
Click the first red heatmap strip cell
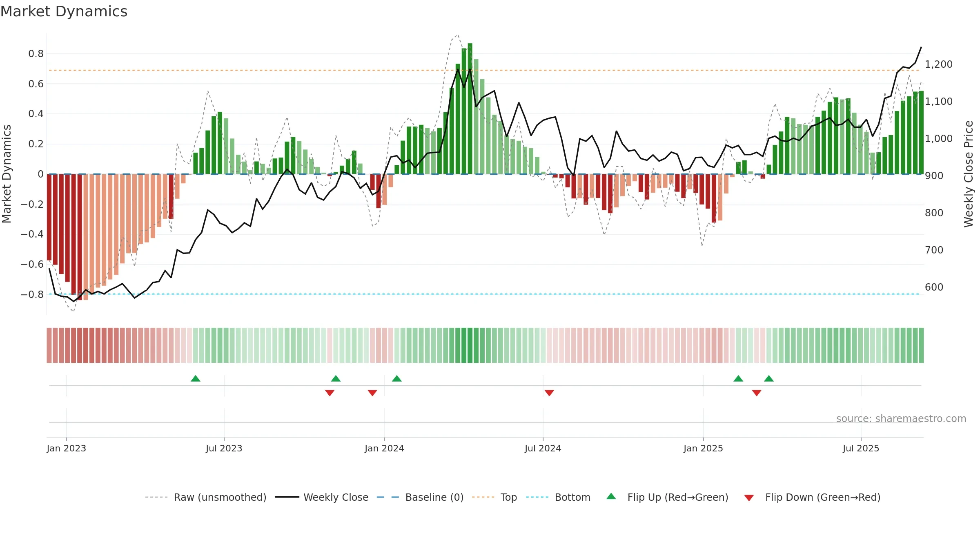(x=49, y=345)
